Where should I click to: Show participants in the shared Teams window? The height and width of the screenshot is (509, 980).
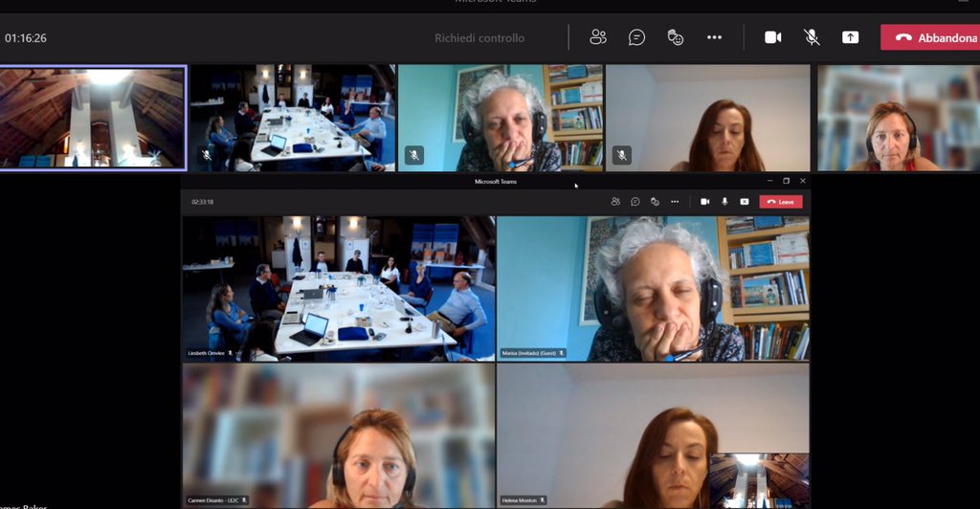click(615, 202)
